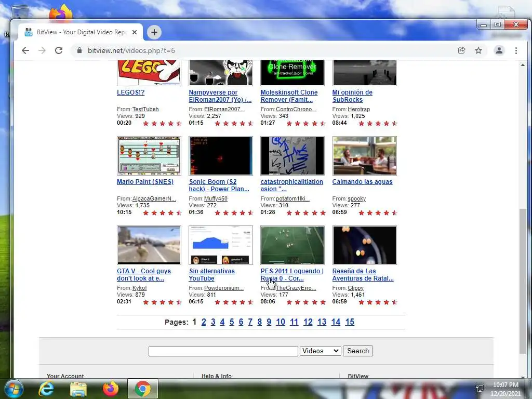Focus the search text field
Screen dimensions: 532x399
223,351
